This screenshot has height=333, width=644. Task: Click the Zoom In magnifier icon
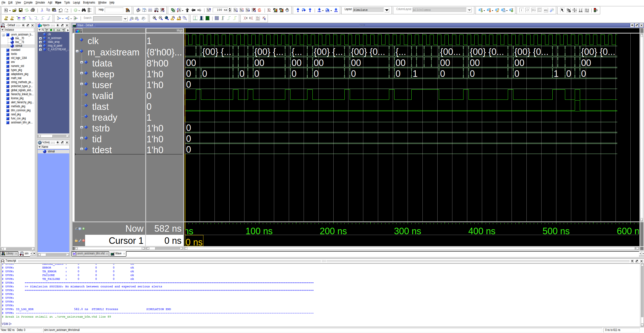click(155, 18)
